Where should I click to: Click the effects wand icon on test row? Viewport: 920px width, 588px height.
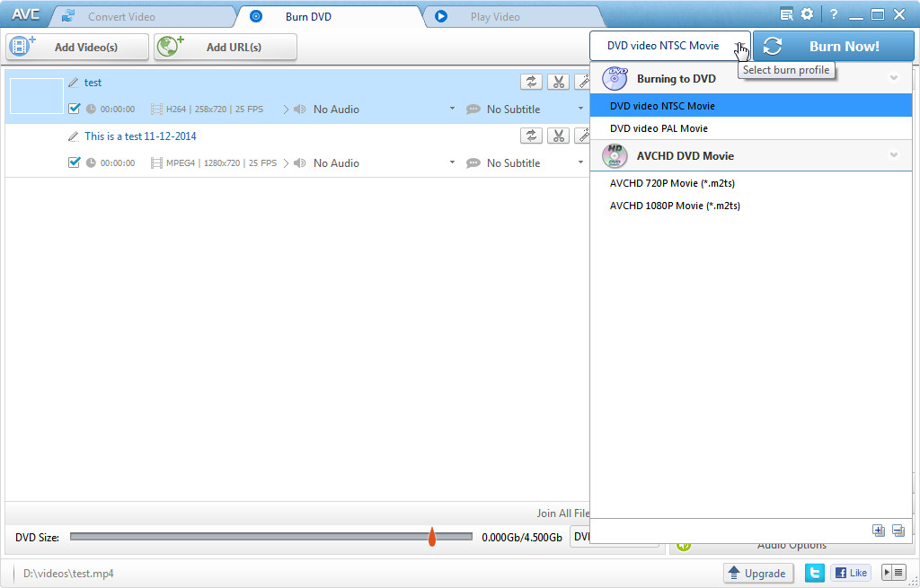(x=582, y=82)
